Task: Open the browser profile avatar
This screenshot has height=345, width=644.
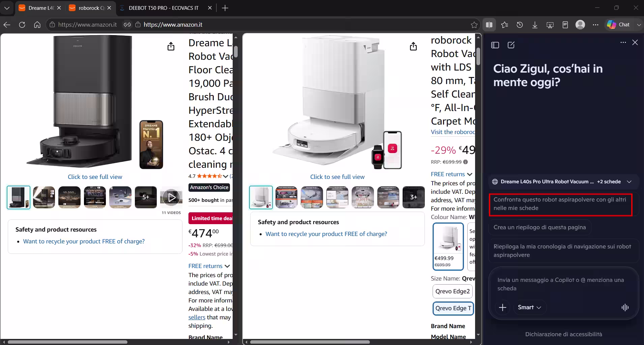Action: (580, 25)
